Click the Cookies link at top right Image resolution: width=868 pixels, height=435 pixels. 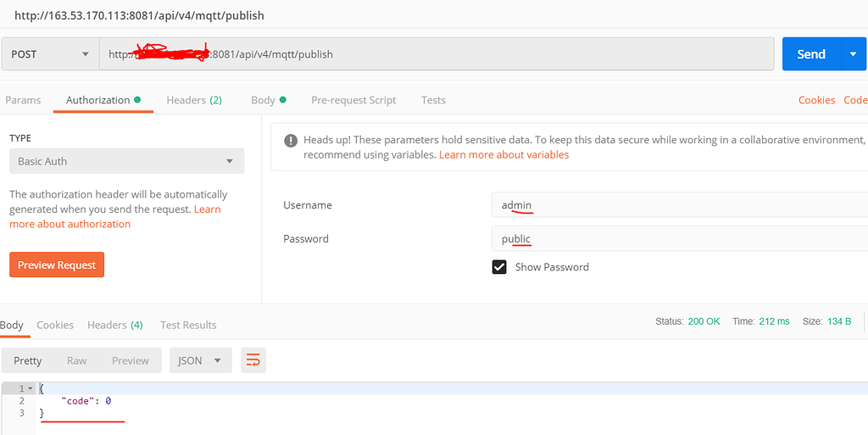[x=816, y=100]
